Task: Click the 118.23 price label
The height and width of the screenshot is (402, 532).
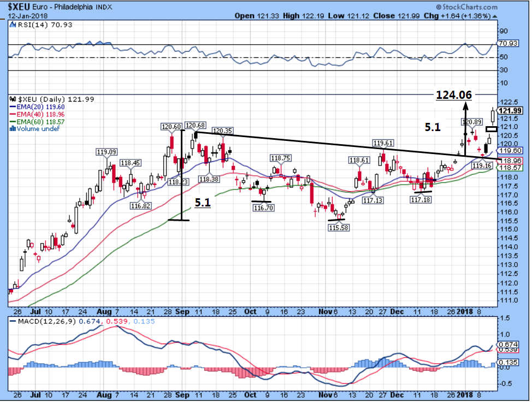Action: 178,182
